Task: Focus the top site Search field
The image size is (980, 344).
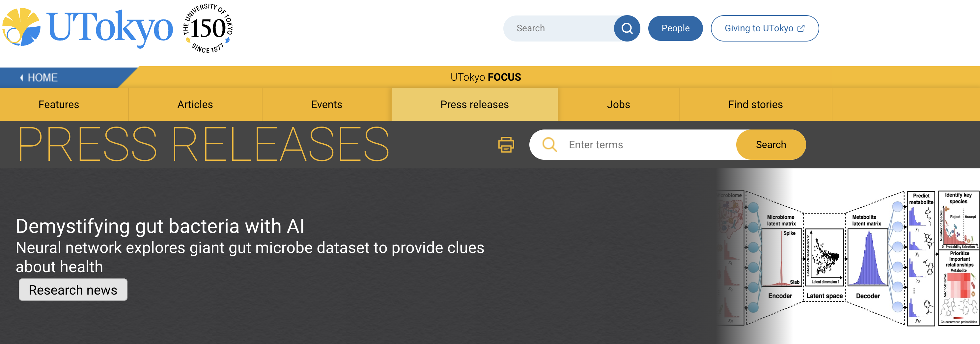Action: tap(559, 28)
